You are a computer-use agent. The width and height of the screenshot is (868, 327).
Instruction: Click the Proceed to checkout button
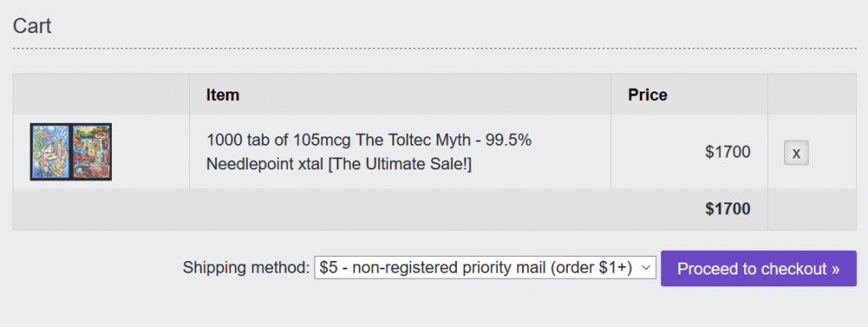pos(759,269)
